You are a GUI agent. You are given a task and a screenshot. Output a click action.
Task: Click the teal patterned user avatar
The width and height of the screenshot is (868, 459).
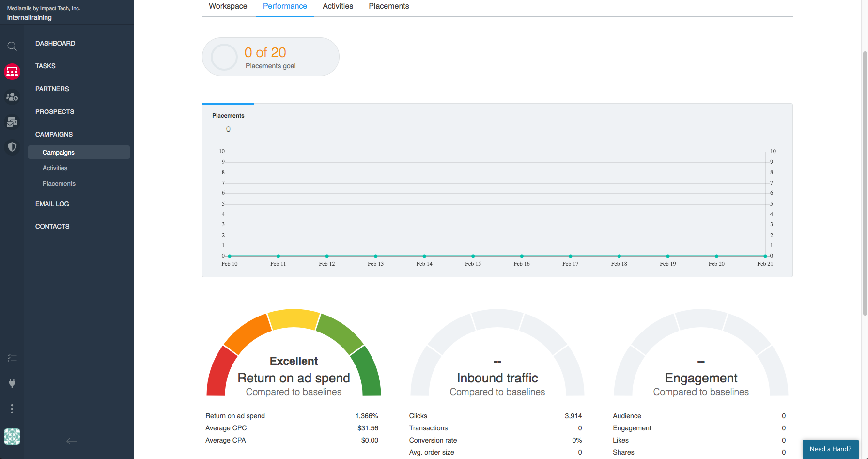[12, 437]
